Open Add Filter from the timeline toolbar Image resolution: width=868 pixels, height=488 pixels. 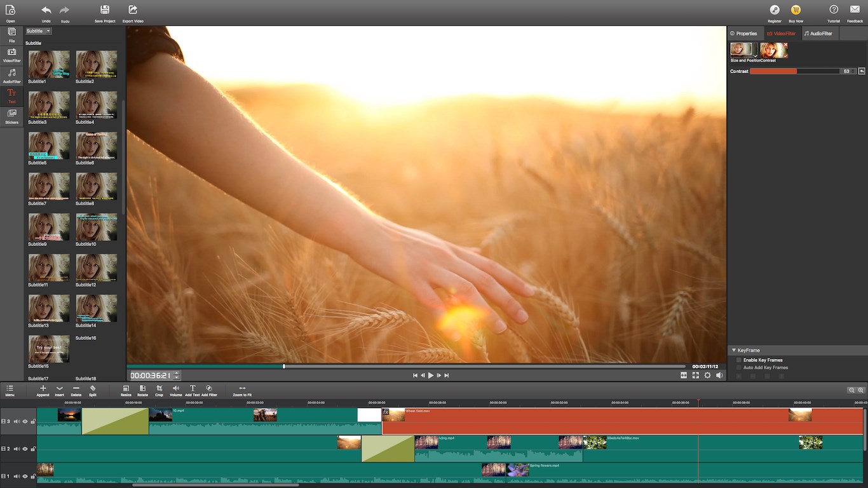click(x=209, y=390)
